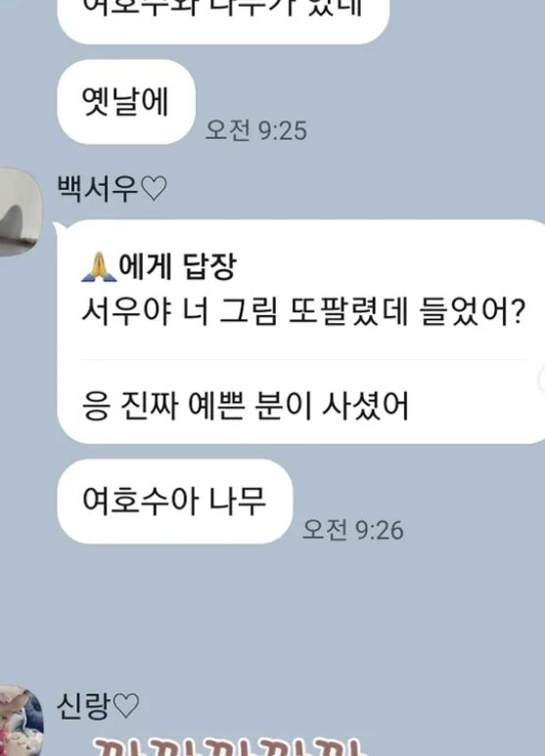Viewport: 545px width, 756px height.
Task: Tap the 백서우 sender name label
Action: point(98,189)
